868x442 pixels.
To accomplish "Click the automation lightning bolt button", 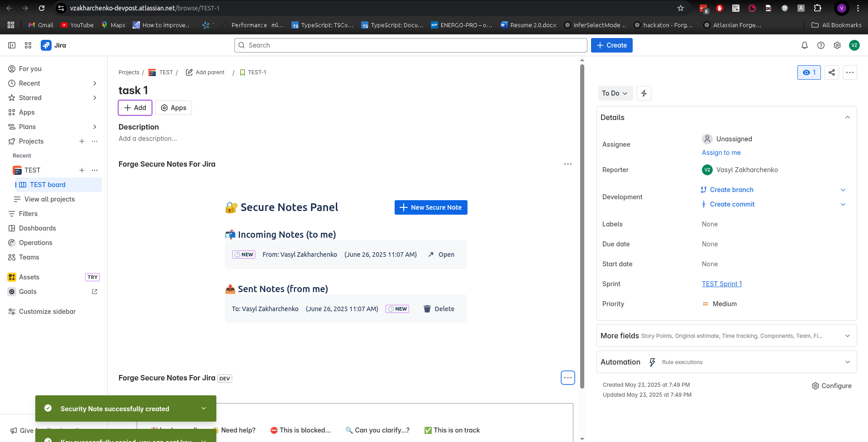I will pyautogui.click(x=644, y=93).
